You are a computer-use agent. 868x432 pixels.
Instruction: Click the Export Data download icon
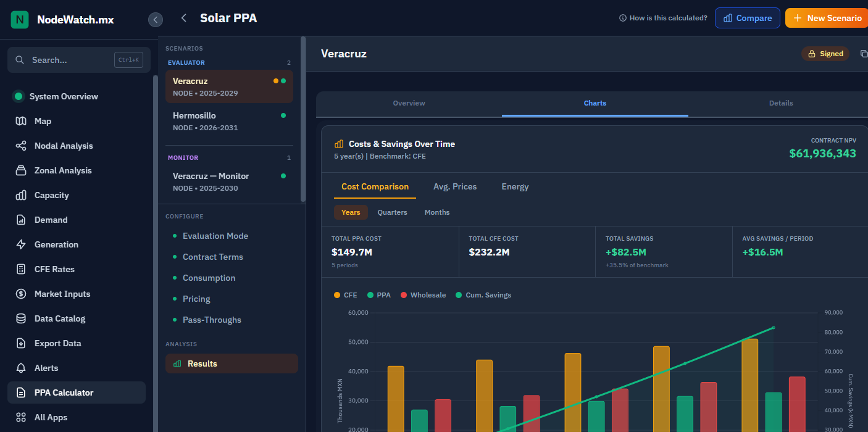coord(21,343)
